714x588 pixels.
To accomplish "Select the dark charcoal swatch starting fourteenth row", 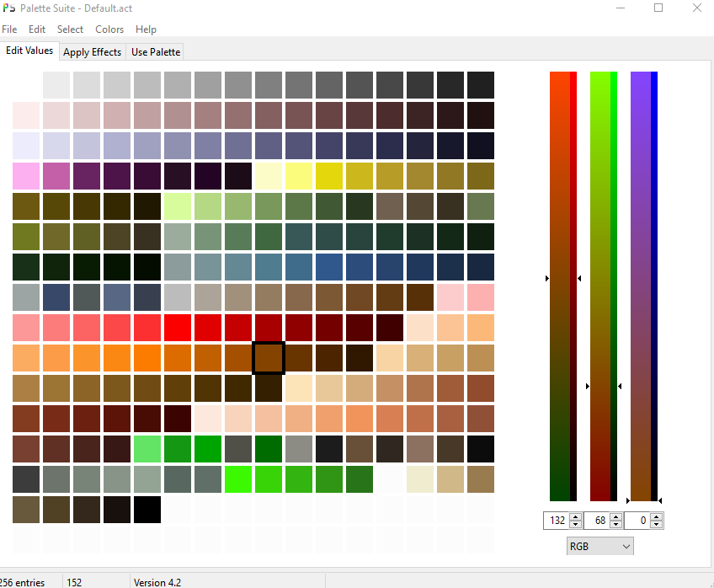I will [x=26, y=479].
